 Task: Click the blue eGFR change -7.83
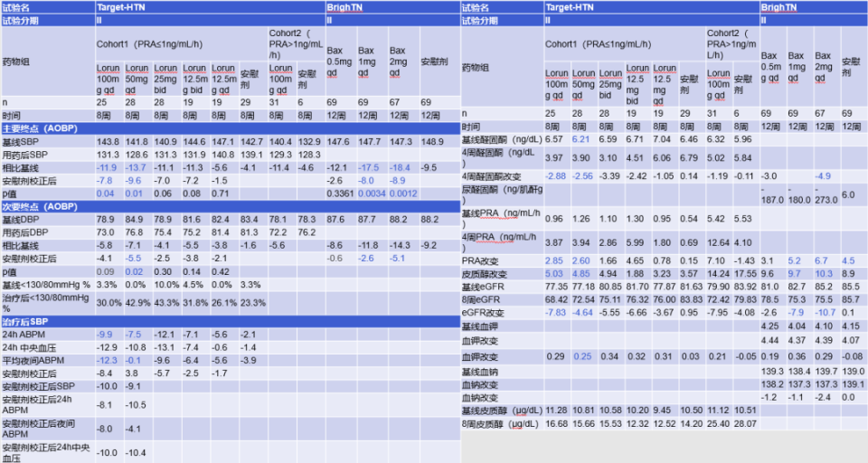tap(556, 312)
